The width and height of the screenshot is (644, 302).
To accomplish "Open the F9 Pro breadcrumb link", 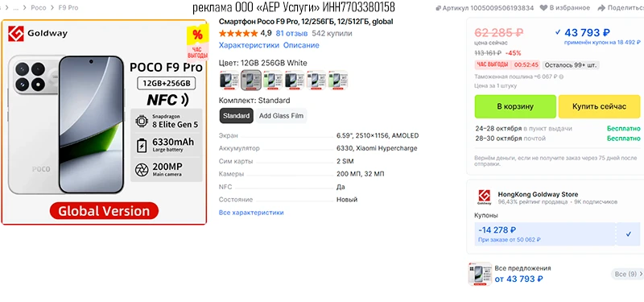I will click(68, 8).
